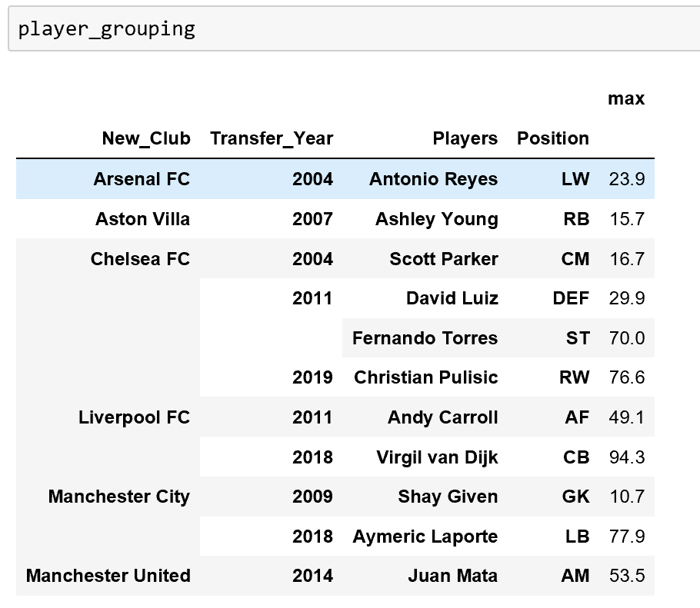Image resolution: width=700 pixels, height=608 pixels.
Task: Click the Transfer_Year column header
Action: coord(272,139)
